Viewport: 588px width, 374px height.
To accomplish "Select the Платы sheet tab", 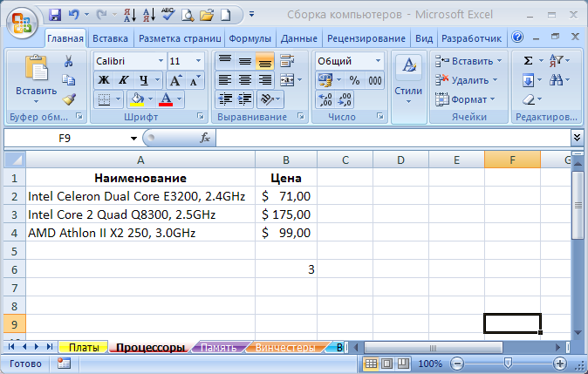I will click(x=84, y=347).
